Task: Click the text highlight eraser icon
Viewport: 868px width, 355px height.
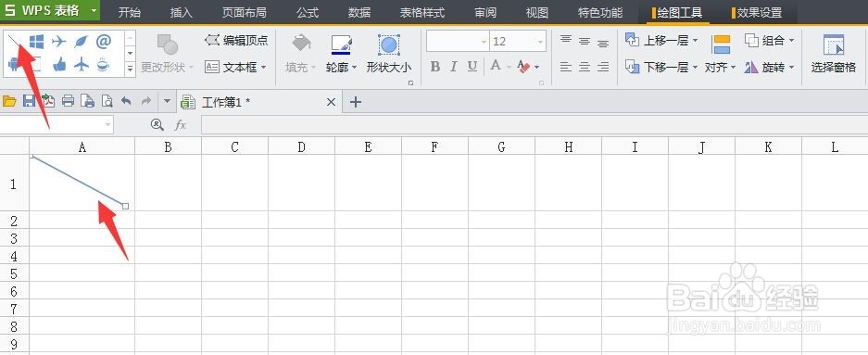Action: (523, 67)
